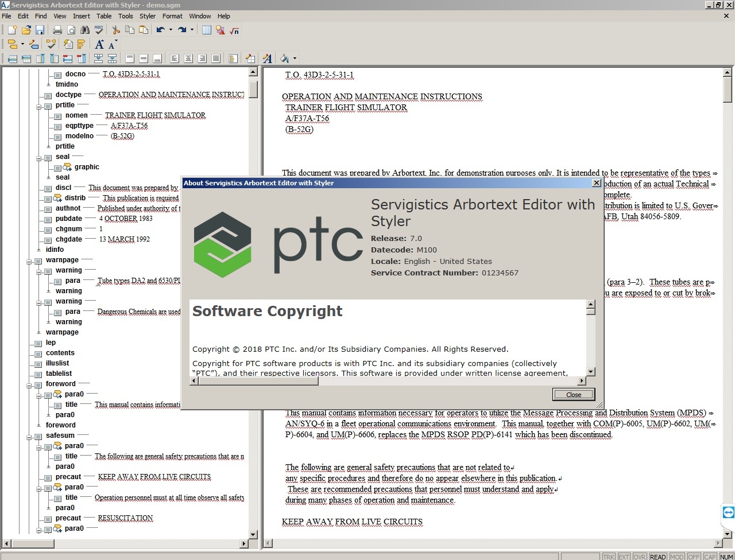Click the Copy toolbar icon
Image resolution: width=735 pixels, height=560 pixels.
click(x=130, y=30)
